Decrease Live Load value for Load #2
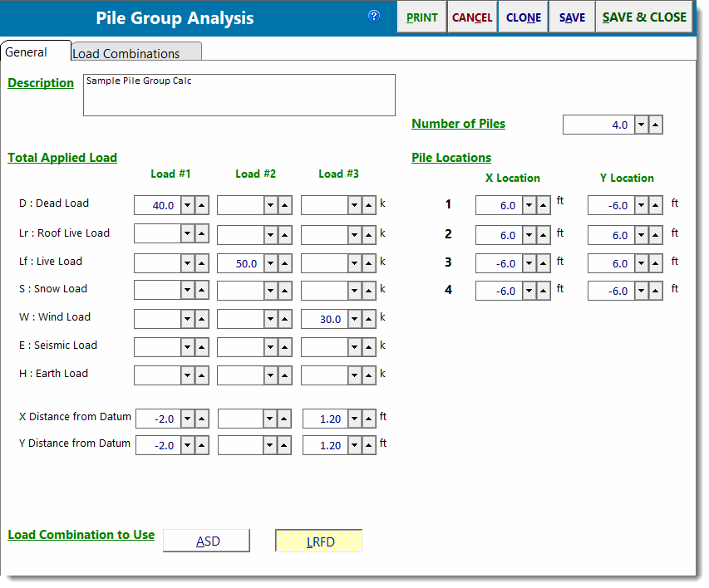 (x=270, y=263)
